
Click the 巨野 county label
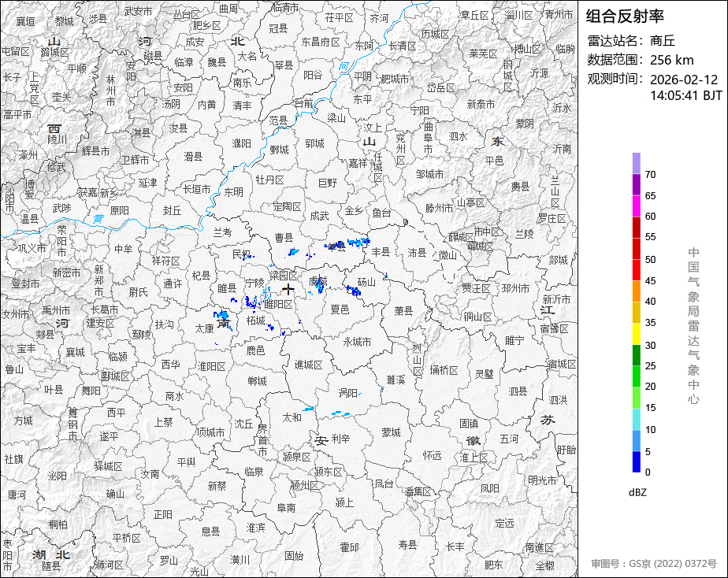point(327,183)
